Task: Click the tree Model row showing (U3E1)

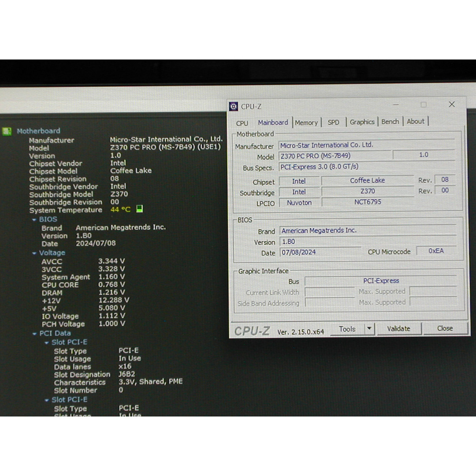Action: click(x=125, y=148)
